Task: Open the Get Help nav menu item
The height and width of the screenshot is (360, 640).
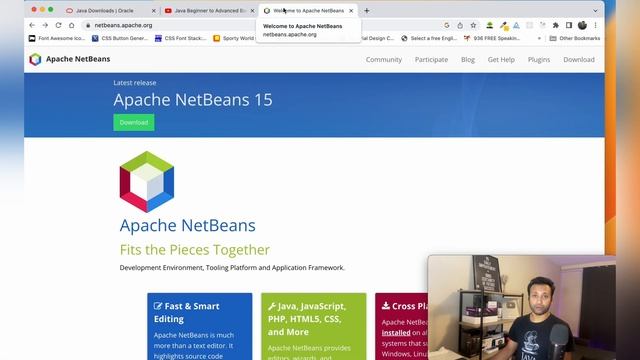Action: pyautogui.click(x=501, y=60)
